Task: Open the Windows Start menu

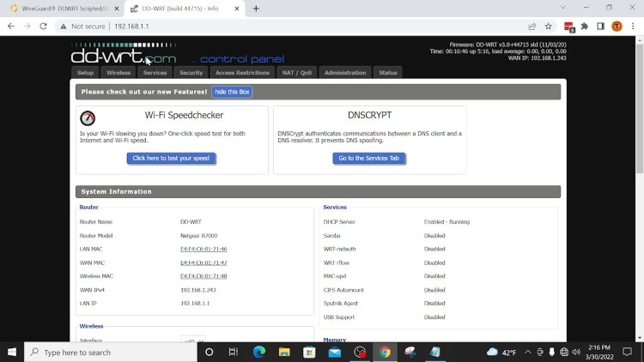Action: (12, 353)
